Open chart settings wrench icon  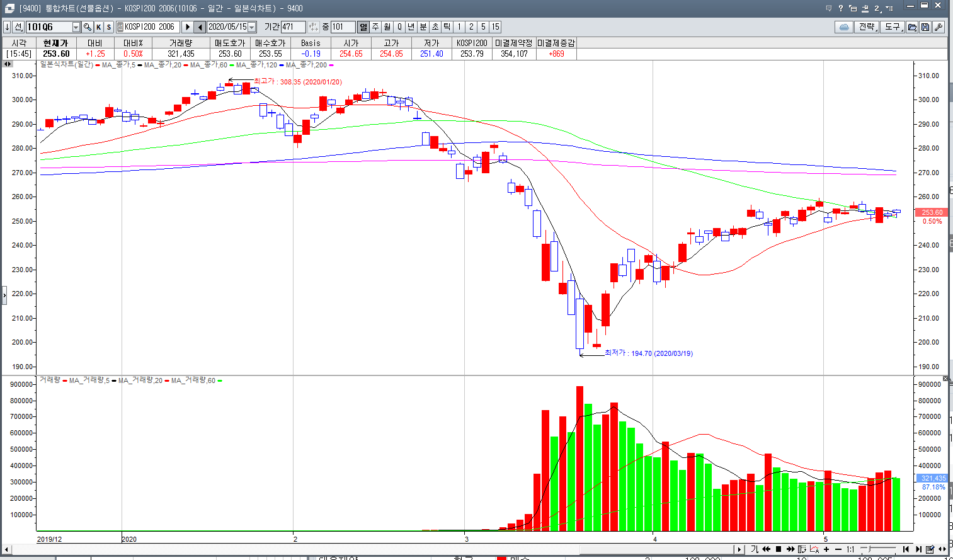tap(939, 27)
